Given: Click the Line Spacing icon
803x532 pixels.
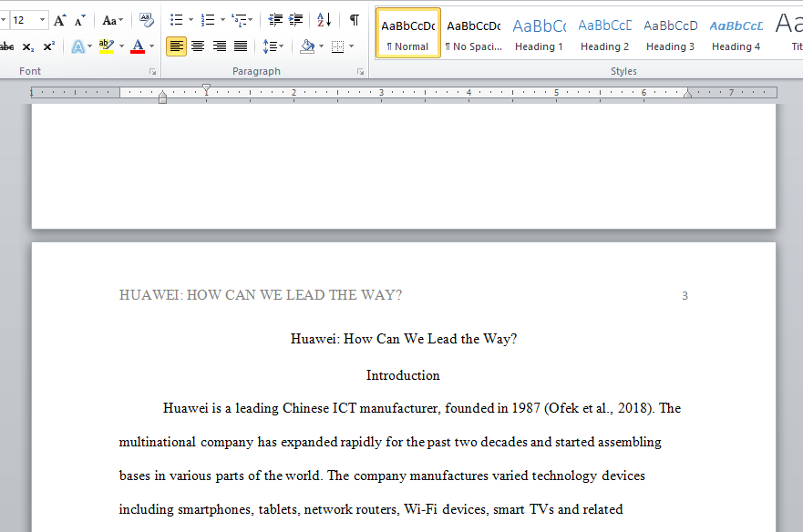Looking at the screenshot, I should pos(270,46).
